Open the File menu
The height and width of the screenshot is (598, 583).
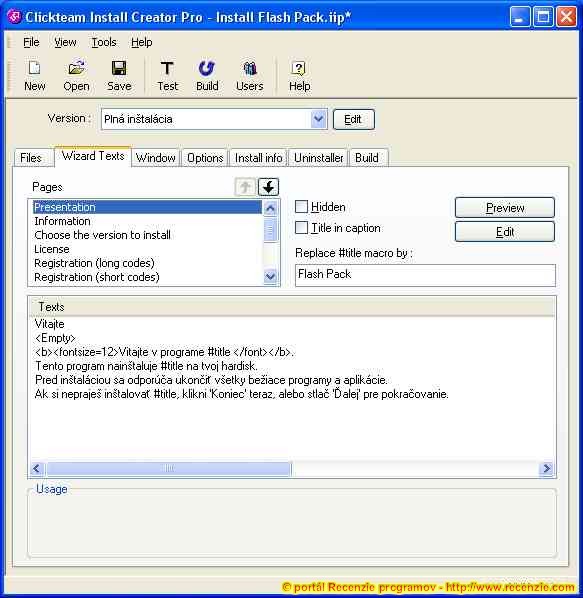pyautogui.click(x=31, y=42)
